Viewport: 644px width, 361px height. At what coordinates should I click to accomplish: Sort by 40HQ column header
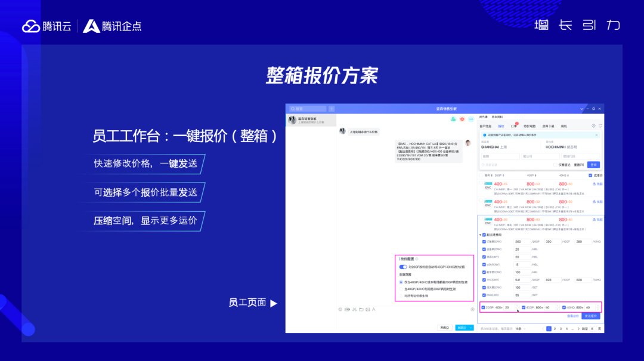click(564, 175)
